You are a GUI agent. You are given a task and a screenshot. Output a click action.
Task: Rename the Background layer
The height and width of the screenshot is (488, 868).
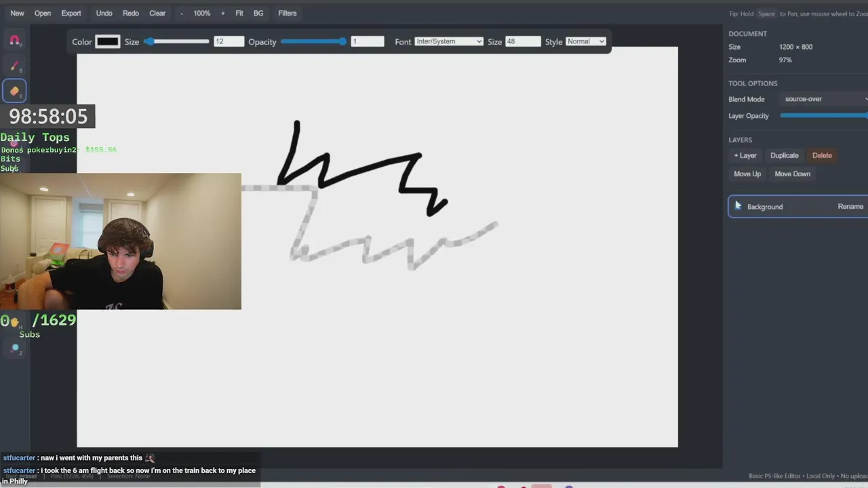(850, 207)
